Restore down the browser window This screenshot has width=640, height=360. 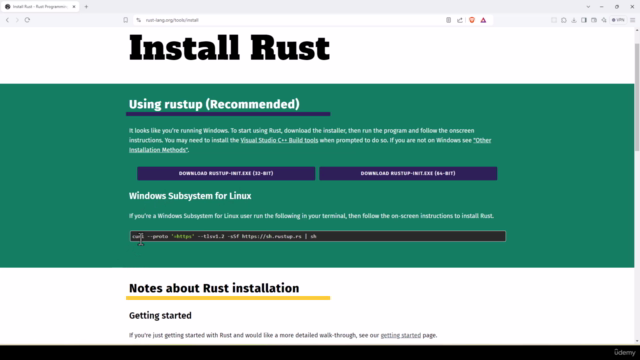(617, 7)
